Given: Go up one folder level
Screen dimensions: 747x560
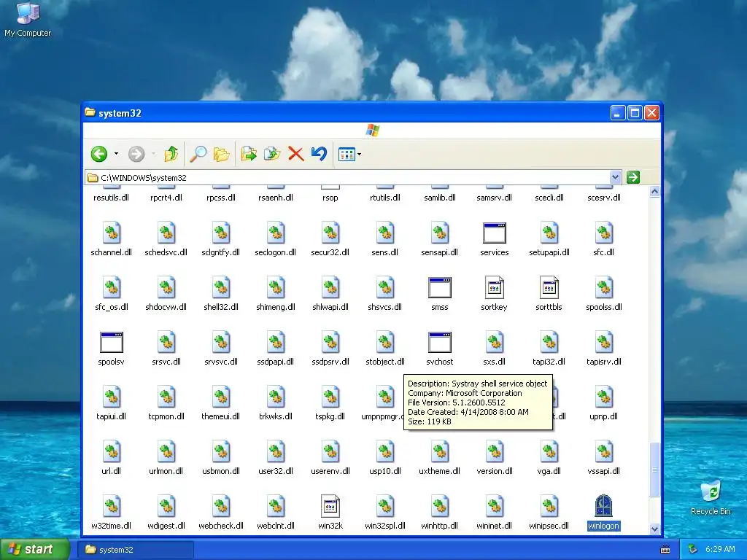Looking at the screenshot, I should click(171, 154).
